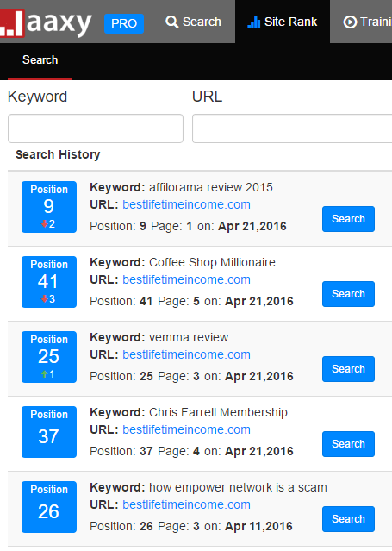Click the Position 41 badge
392x551 pixels.
[x=49, y=282]
